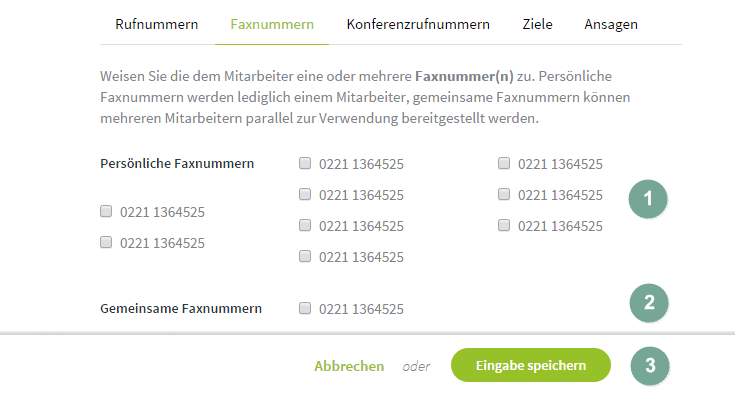735x395 pixels.
Task: Go to the Ziele tab
Action: [x=537, y=24]
